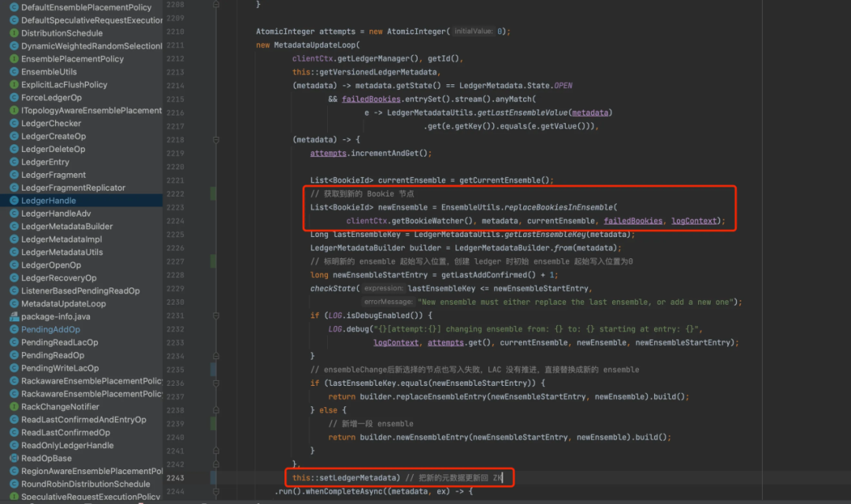Click line number 2243 in the gutter
Viewport: 851px width, 504px height.
175,478
